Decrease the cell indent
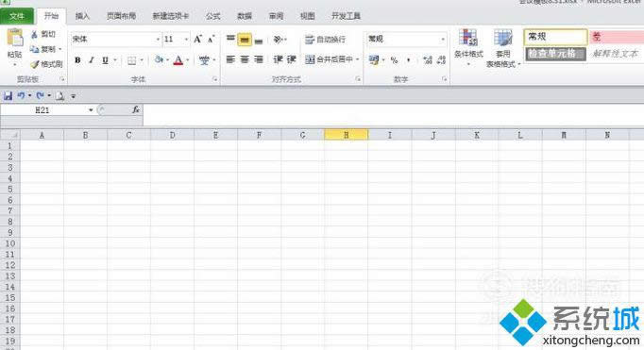The image size is (644, 350). (x=278, y=60)
